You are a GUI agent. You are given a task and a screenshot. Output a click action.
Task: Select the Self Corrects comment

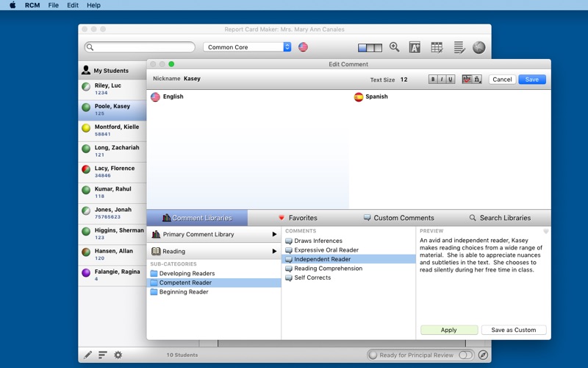pyautogui.click(x=348, y=277)
